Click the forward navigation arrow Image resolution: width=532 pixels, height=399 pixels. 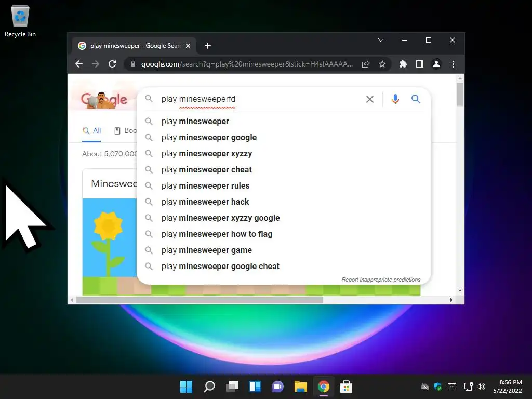coord(96,64)
